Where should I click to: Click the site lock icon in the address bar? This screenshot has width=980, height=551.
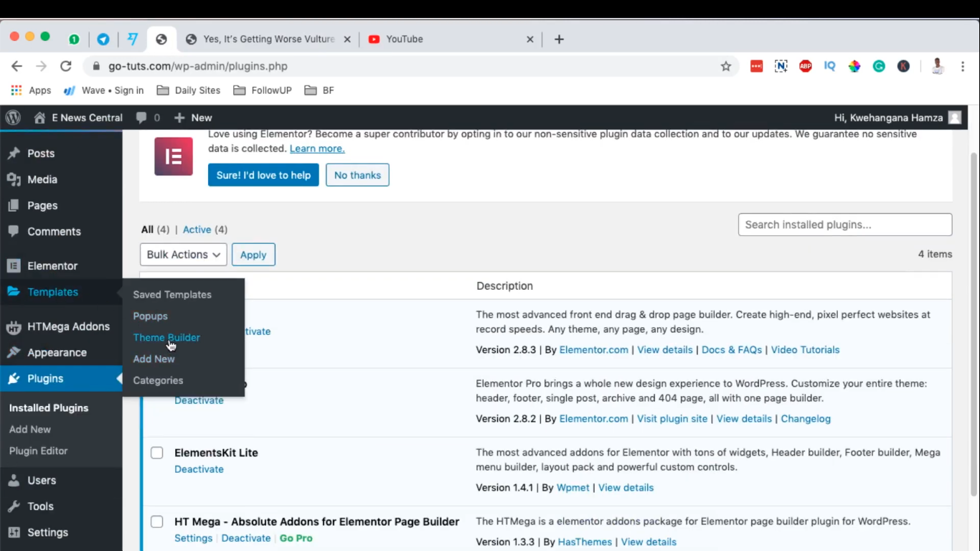[x=96, y=66]
